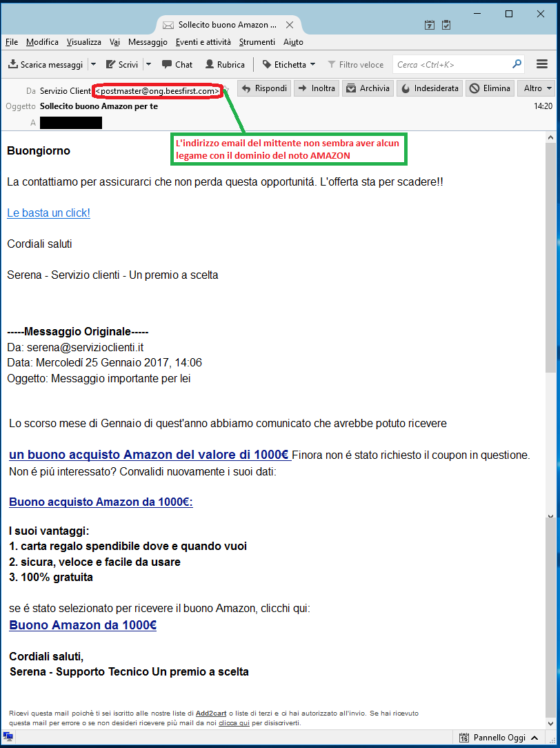Viewport: 560px width, 748px height.
Task: Open the Aiuto menu
Action: pyautogui.click(x=293, y=42)
